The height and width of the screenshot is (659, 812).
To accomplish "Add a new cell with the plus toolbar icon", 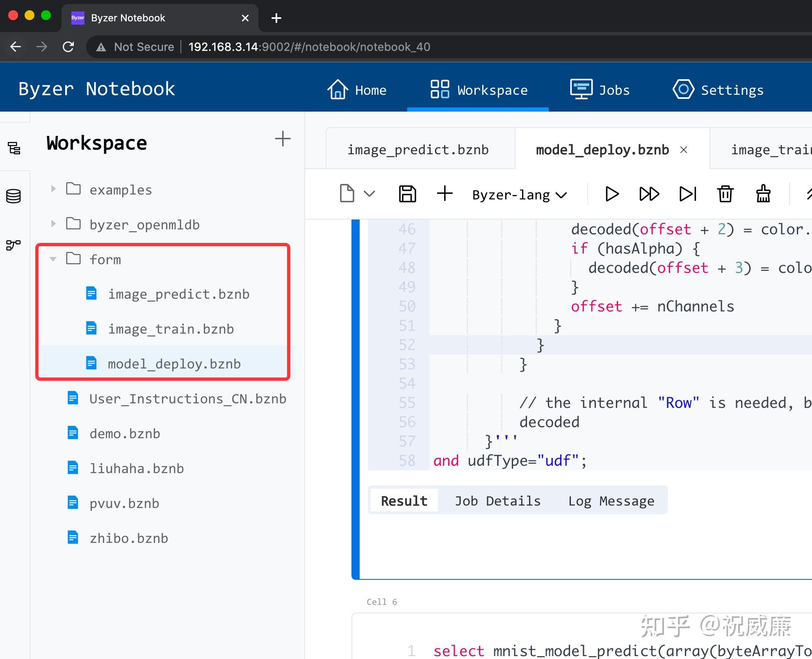I will (x=445, y=194).
